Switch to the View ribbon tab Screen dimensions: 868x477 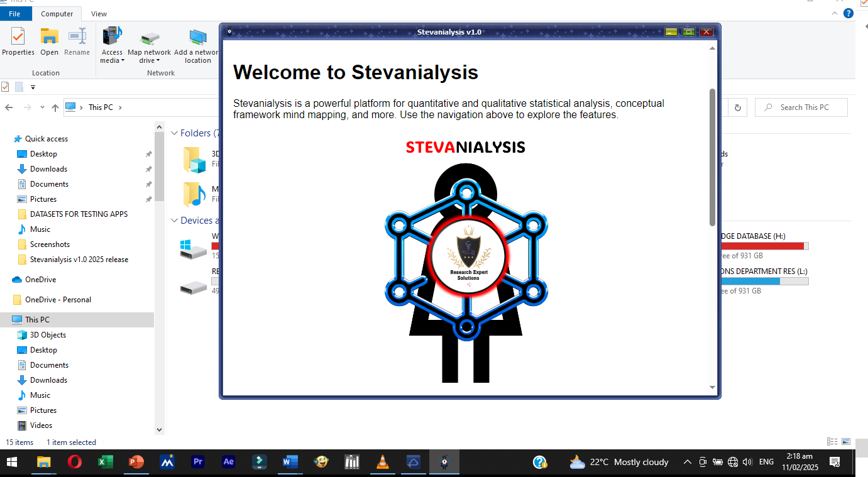99,13
